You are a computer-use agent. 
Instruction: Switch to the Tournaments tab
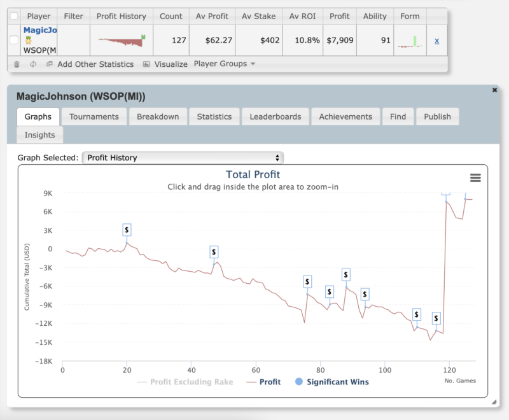point(94,116)
